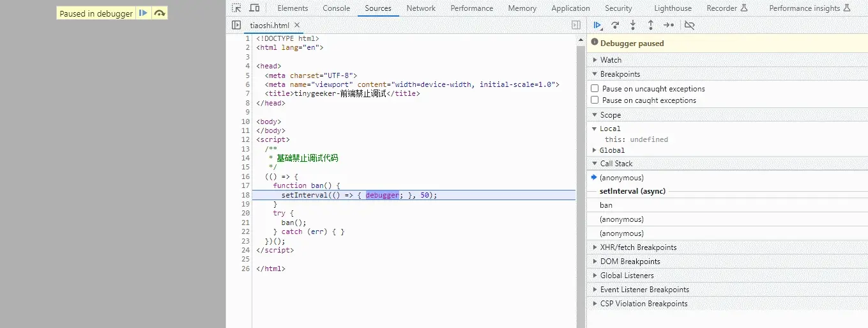Image resolution: width=868 pixels, height=328 pixels.
Task: Collapse the Call Stack section
Action: point(616,164)
